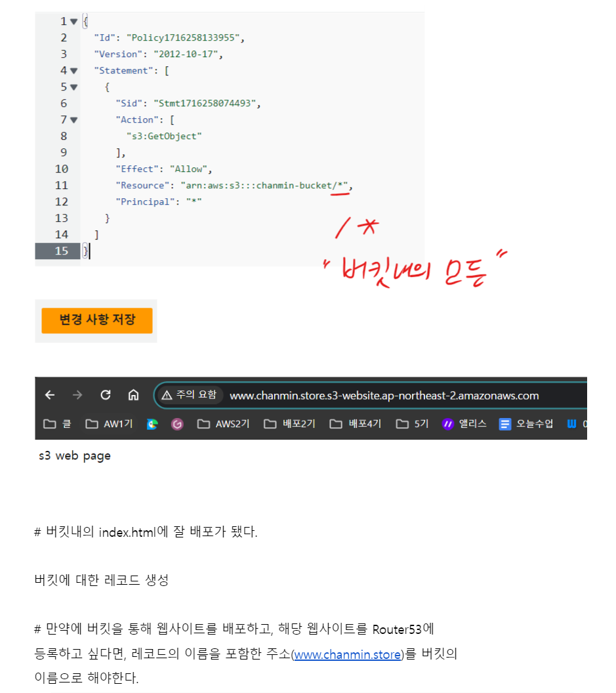The image size is (616, 693).
Task: Open the blue W bookmark icon
Action: coord(571,424)
